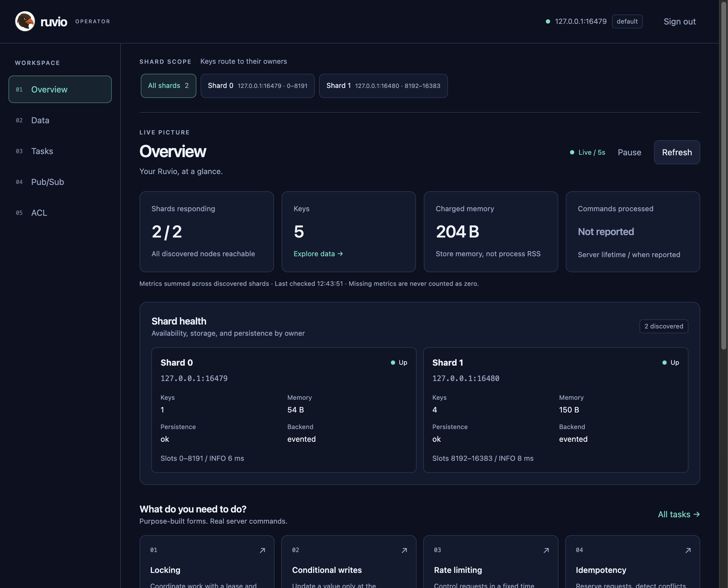Image resolution: width=728 pixels, height=588 pixels.
Task: Click the Live / 5s indicator
Action: click(588, 152)
